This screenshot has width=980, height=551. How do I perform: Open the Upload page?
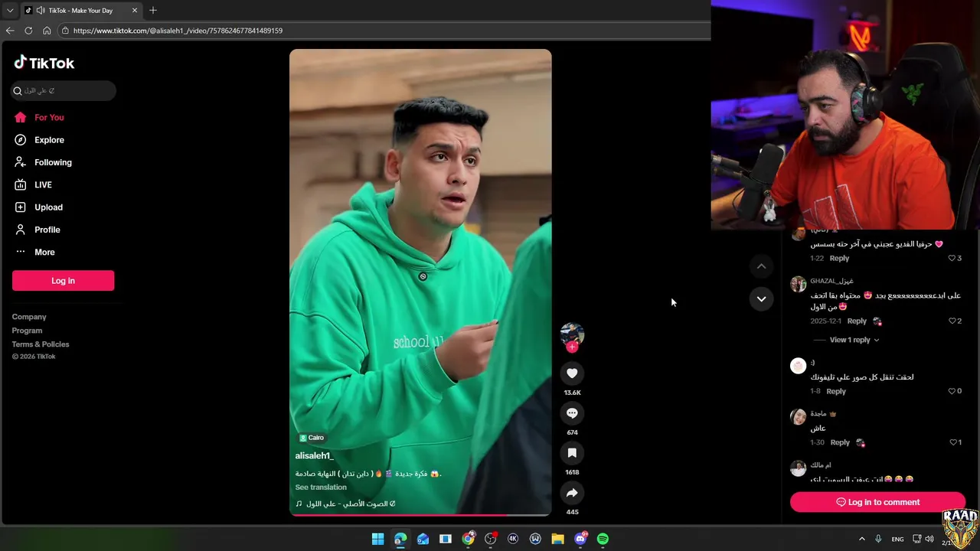point(38,207)
